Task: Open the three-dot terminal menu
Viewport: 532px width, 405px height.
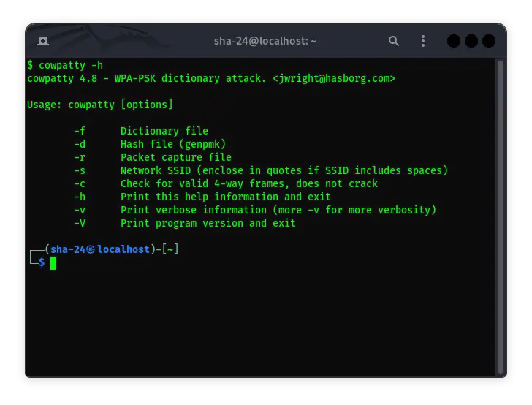Action: [422, 41]
